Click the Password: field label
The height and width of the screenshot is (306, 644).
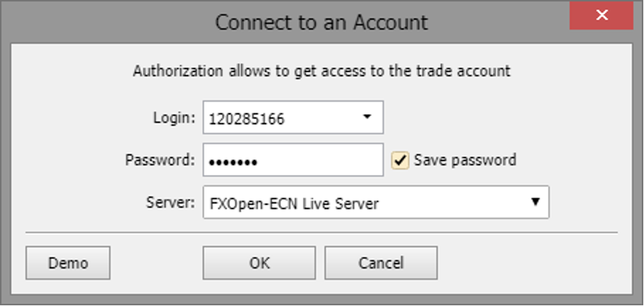(x=160, y=161)
